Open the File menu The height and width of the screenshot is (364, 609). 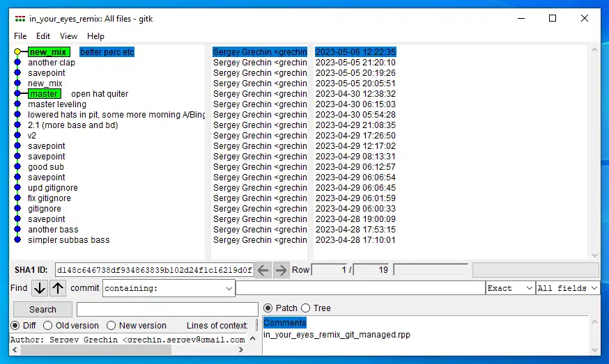point(20,36)
